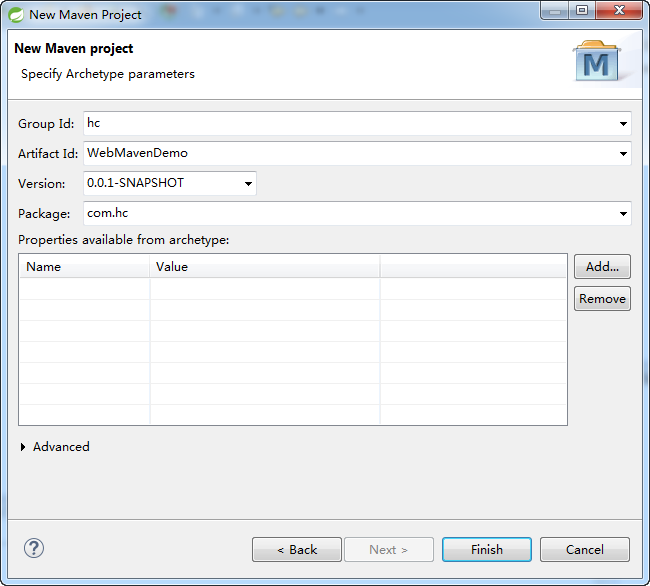Click the Spring leaf icon in title bar
Viewport: 650px width, 586px height.
16,15
